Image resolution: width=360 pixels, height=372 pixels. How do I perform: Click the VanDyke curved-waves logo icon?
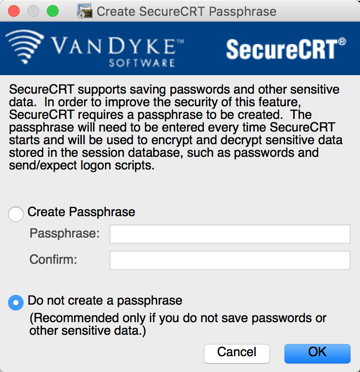24,46
